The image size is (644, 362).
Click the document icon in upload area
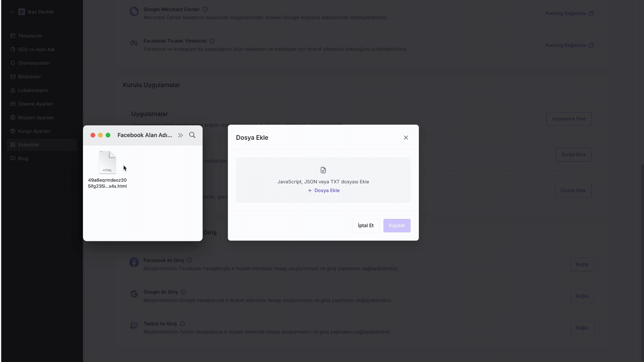tap(323, 170)
